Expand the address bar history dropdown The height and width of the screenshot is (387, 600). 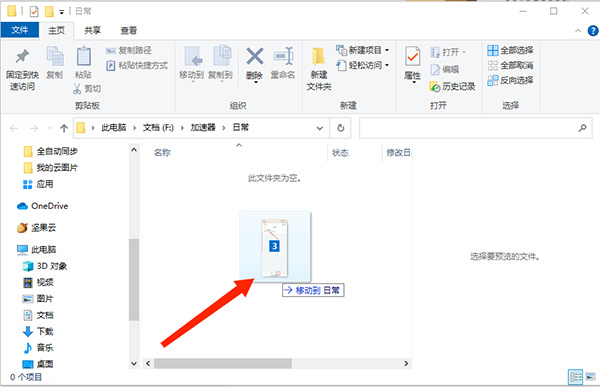click(x=320, y=128)
